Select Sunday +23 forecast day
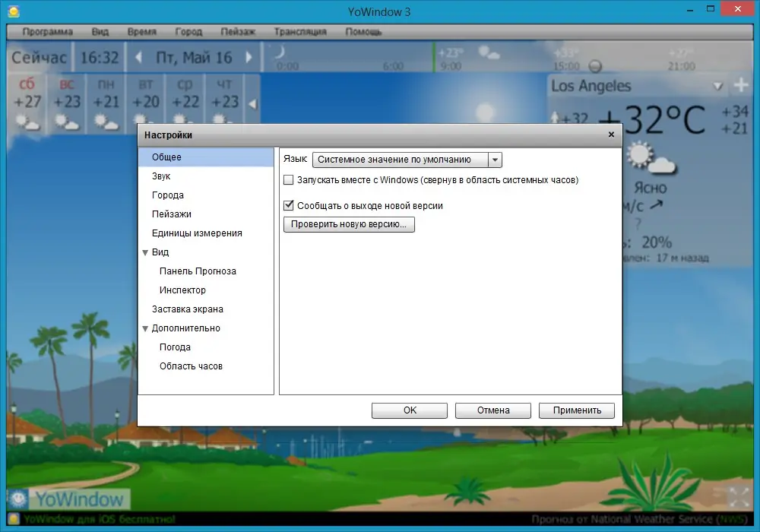This screenshot has height=532, width=760. (x=66, y=103)
